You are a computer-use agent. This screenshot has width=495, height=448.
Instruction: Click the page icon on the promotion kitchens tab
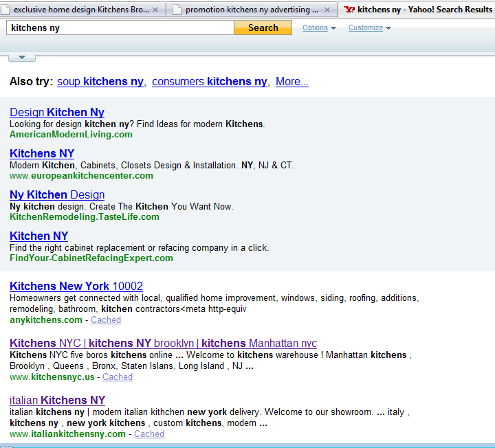[x=177, y=10]
